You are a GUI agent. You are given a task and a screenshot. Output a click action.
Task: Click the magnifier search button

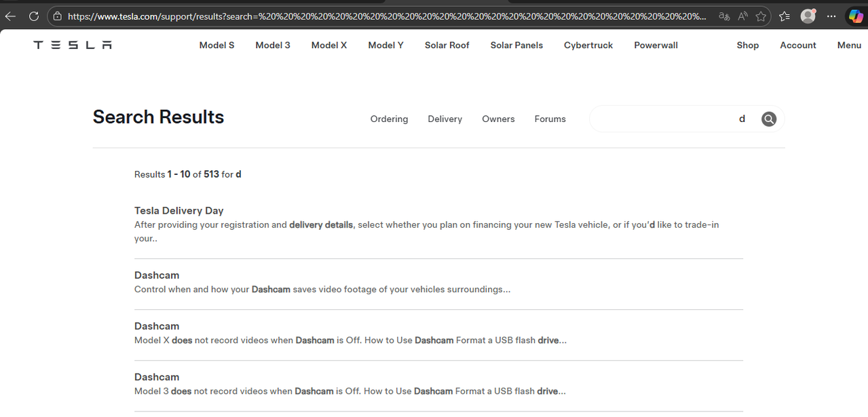click(x=768, y=119)
